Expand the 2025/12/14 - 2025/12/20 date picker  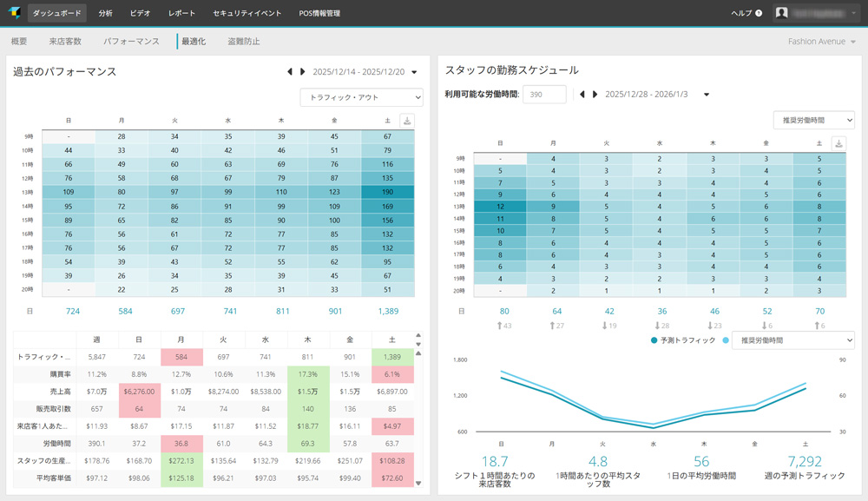414,72
